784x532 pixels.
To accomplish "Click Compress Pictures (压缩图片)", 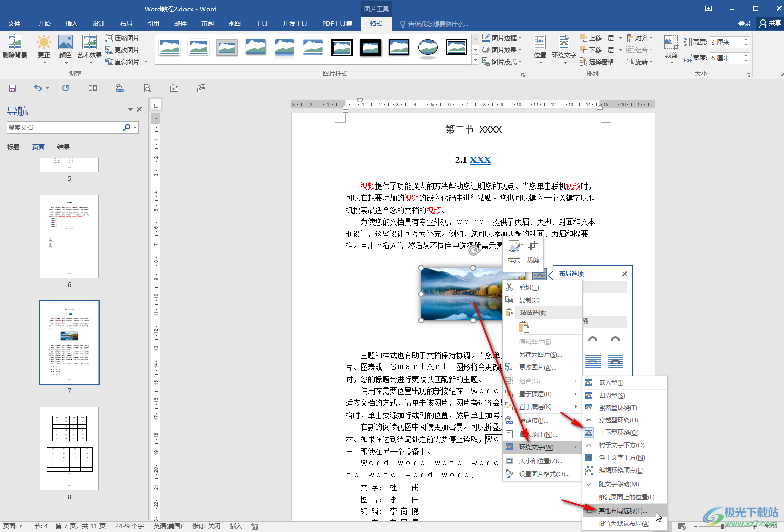I will [x=122, y=38].
